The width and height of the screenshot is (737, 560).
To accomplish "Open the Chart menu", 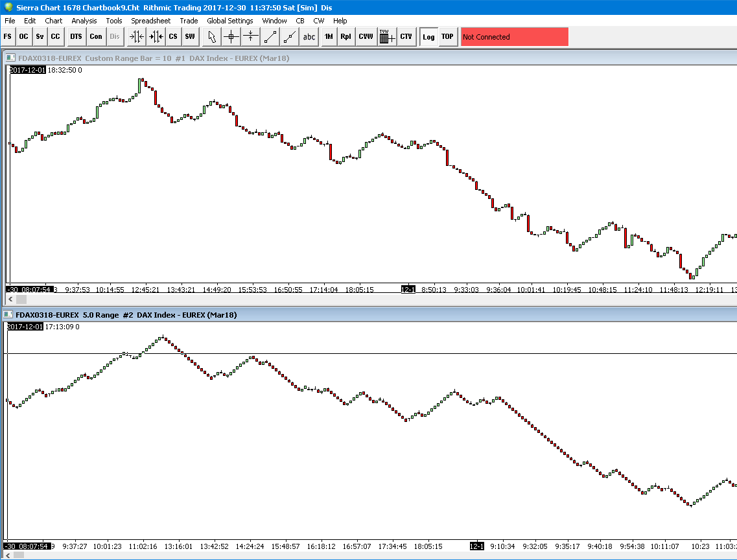I will point(54,21).
